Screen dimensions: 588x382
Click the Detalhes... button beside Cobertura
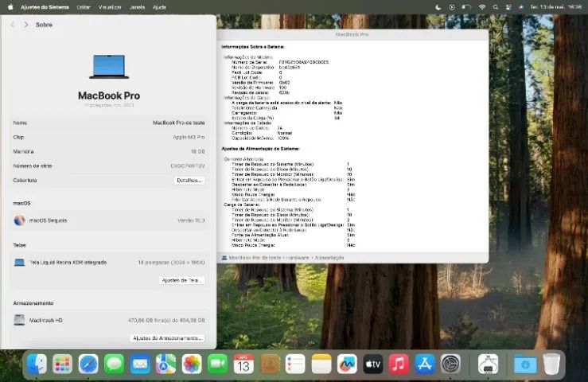(189, 180)
